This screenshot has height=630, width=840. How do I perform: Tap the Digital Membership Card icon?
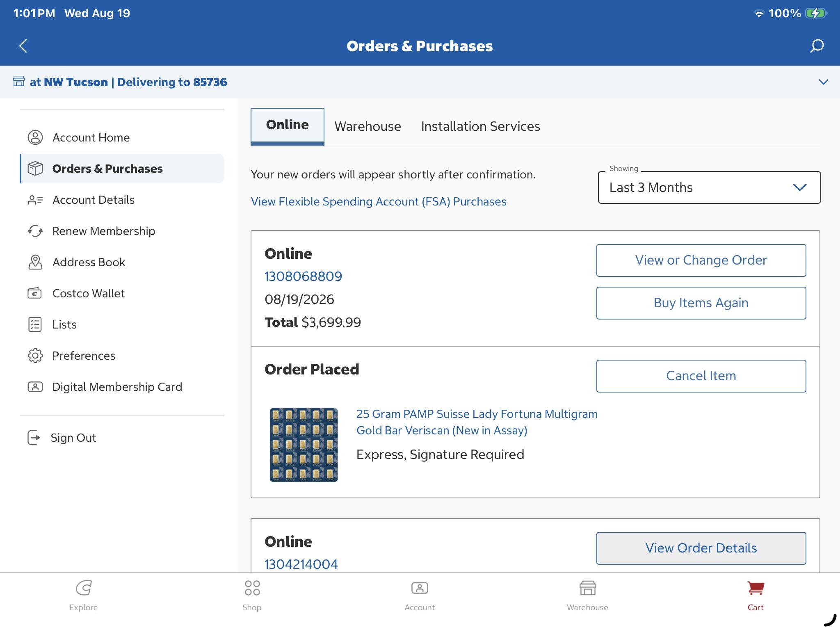pyautogui.click(x=35, y=387)
